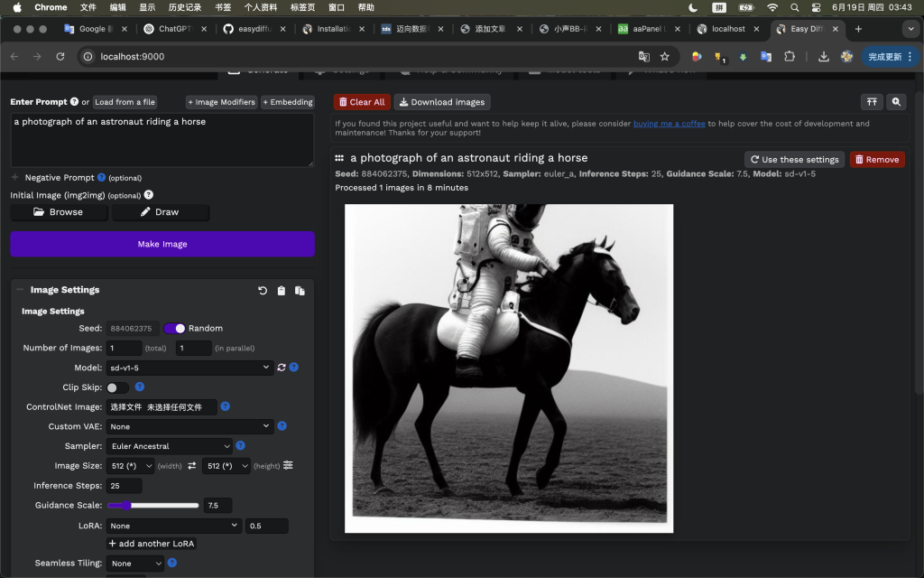Refresh the model list
The height and width of the screenshot is (578, 924).
pos(282,368)
